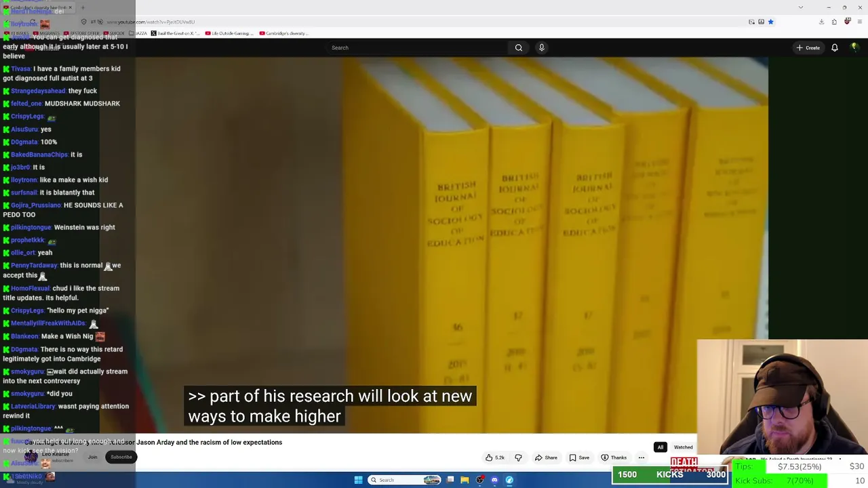The height and width of the screenshot is (488, 868).
Task: Expand the browser tab list chevron
Action: click(801, 7)
